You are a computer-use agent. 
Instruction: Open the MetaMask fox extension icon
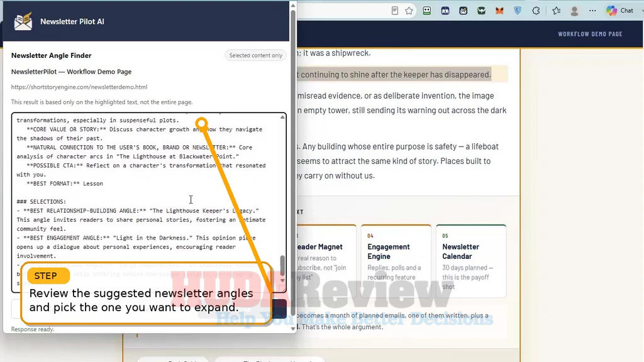click(499, 11)
